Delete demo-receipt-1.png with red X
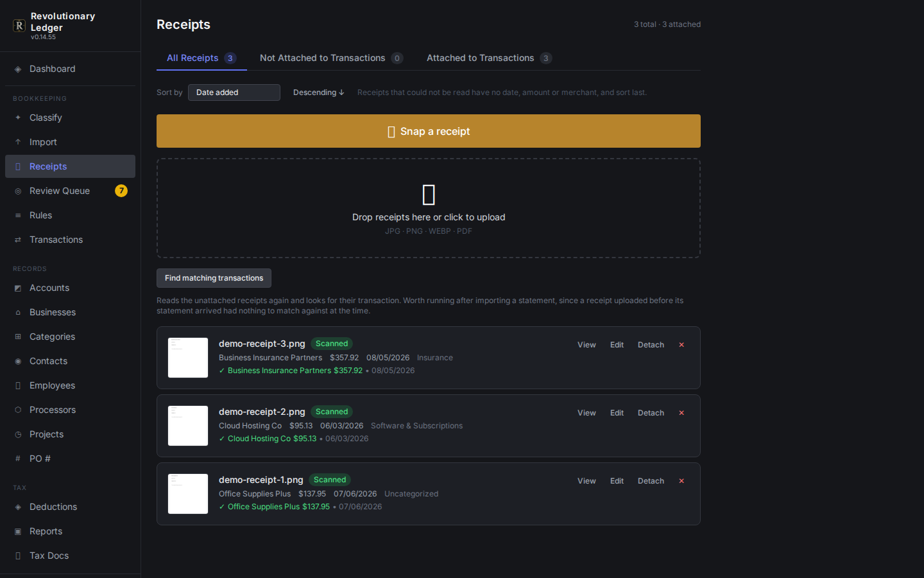The width and height of the screenshot is (924, 578). (x=681, y=481)
